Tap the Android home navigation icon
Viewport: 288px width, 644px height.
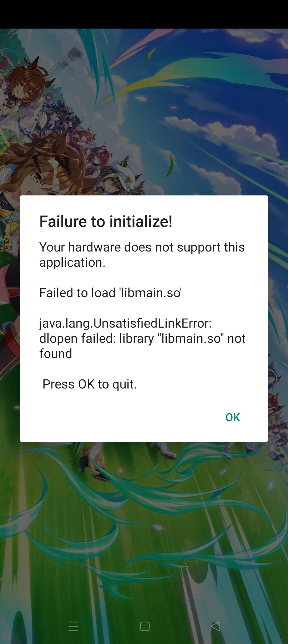coord(145,626)
